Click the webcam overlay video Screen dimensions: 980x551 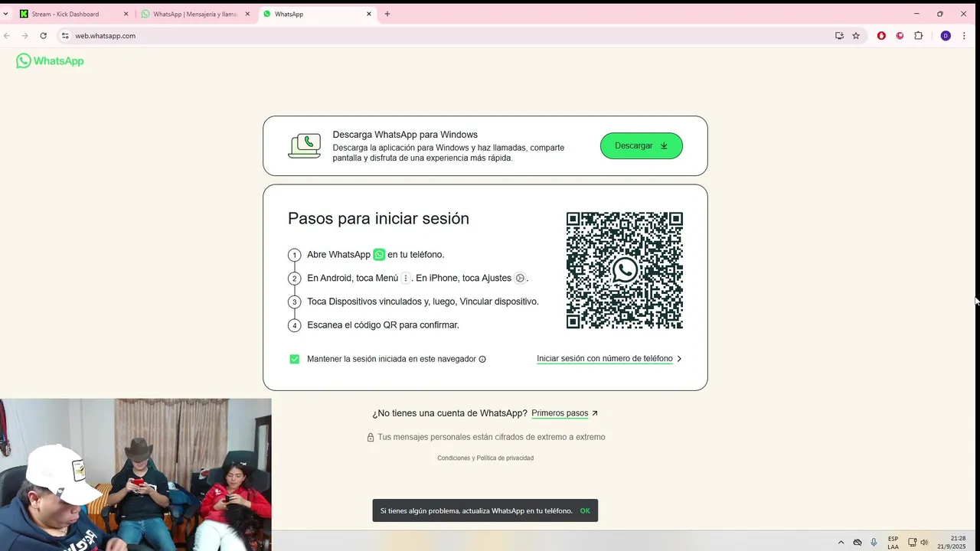point(136,474)
